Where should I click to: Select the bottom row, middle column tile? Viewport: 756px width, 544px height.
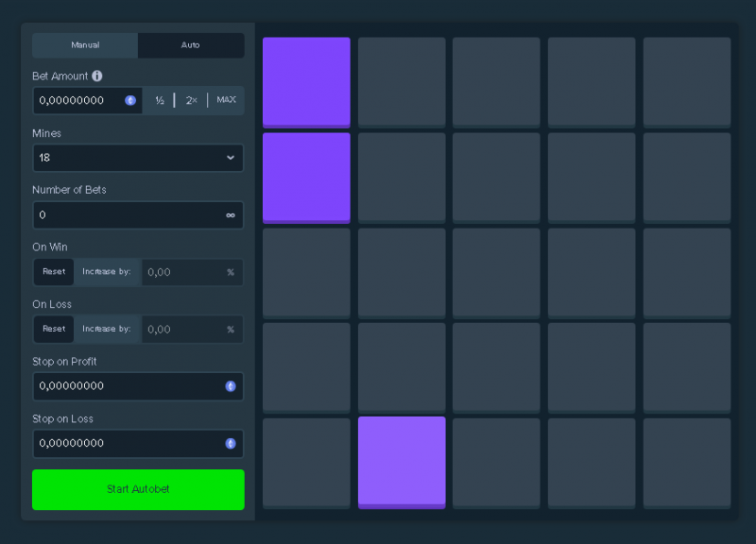[496, 463]
